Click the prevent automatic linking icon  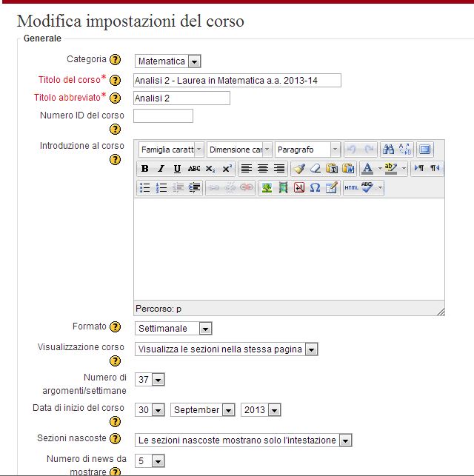tap(247, 188)
